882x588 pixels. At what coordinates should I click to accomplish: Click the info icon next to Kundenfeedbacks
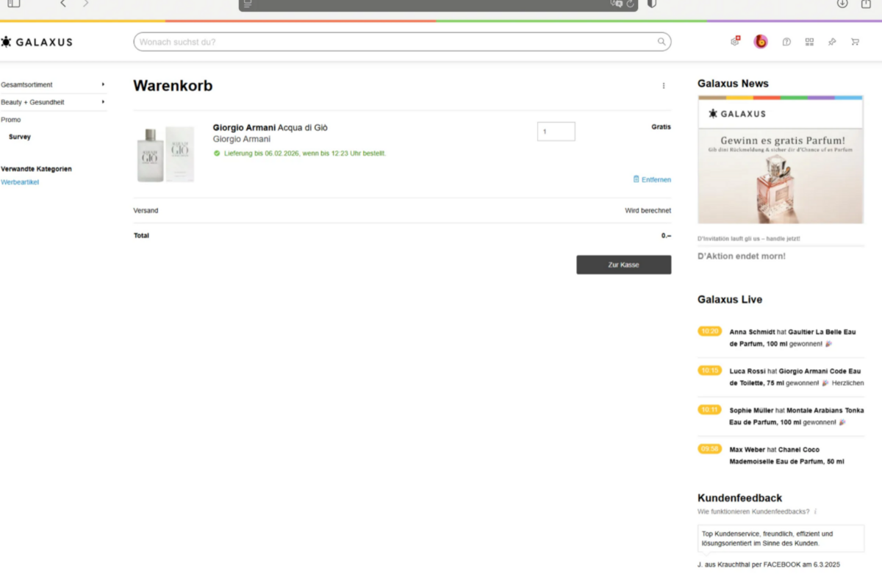(815, 512)
